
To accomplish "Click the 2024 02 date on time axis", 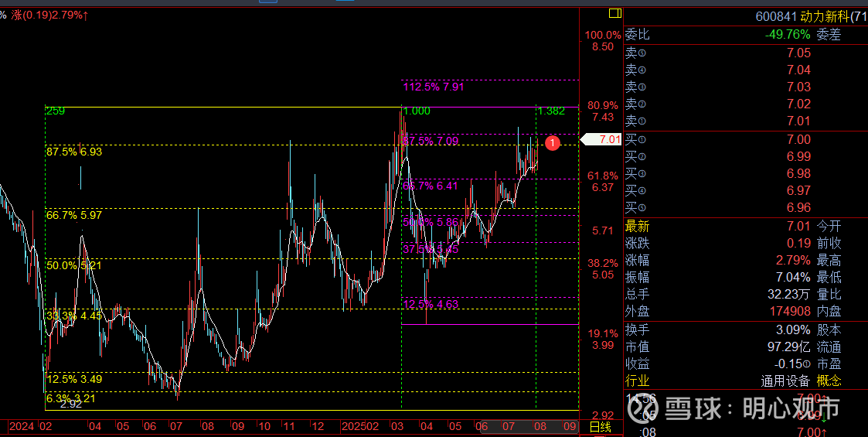I will [31, 427].
